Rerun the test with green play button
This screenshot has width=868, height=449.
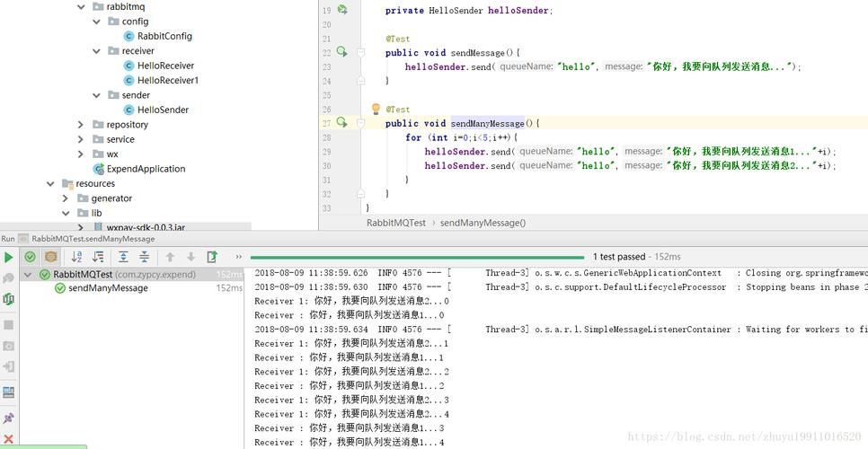8,257
